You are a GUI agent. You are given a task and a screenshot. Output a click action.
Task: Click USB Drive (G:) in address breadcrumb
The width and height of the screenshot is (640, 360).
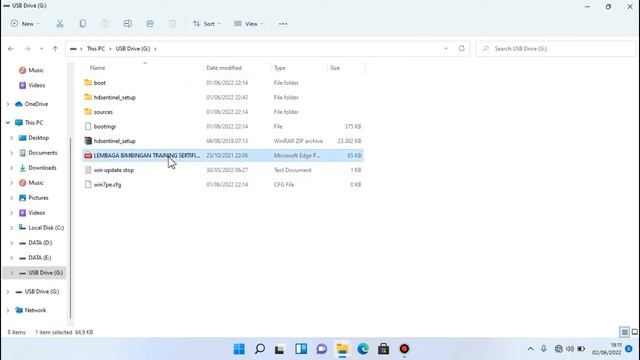click(133, 49)
